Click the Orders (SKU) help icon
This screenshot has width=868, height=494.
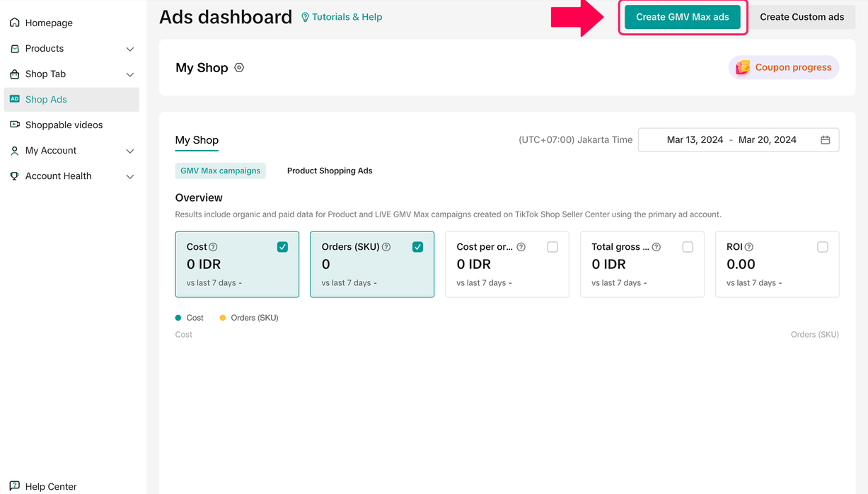click(x=386, y=247)
